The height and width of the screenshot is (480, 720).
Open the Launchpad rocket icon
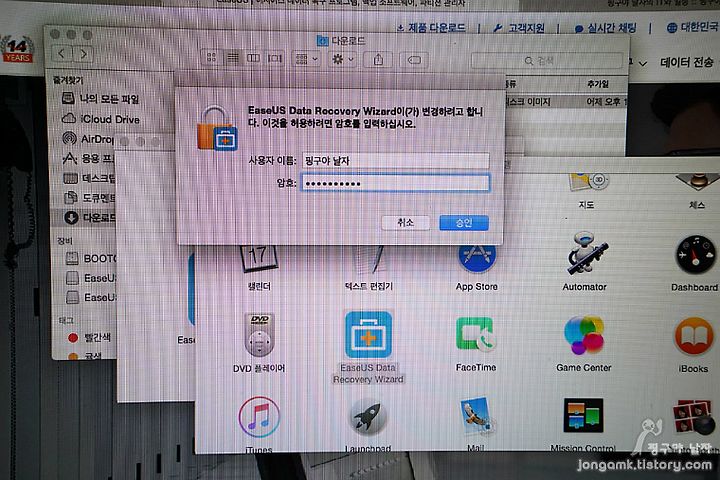click(368, 417)
